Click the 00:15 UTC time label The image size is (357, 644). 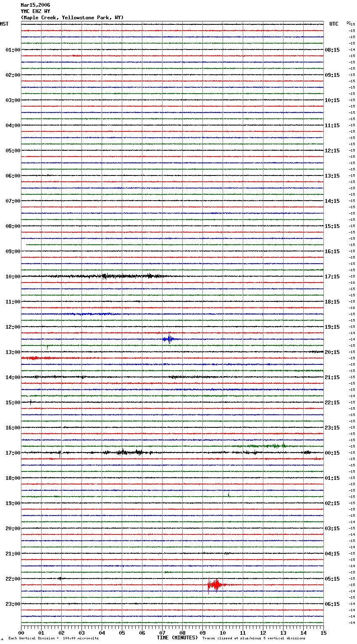tap(332, 453)
